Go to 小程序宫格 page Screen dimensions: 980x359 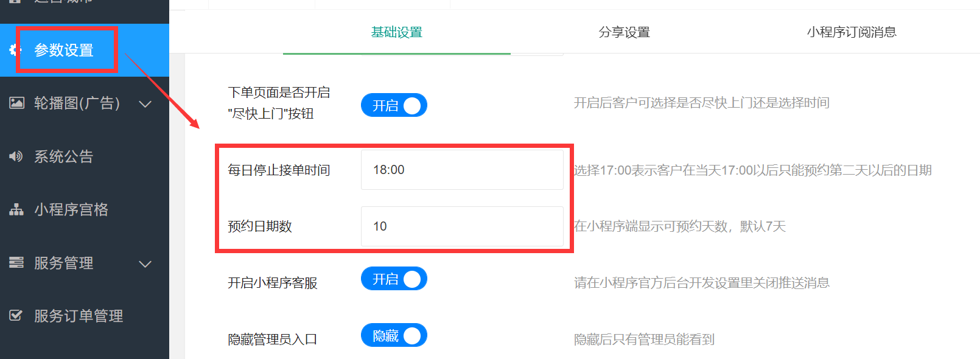coord(71,209)
